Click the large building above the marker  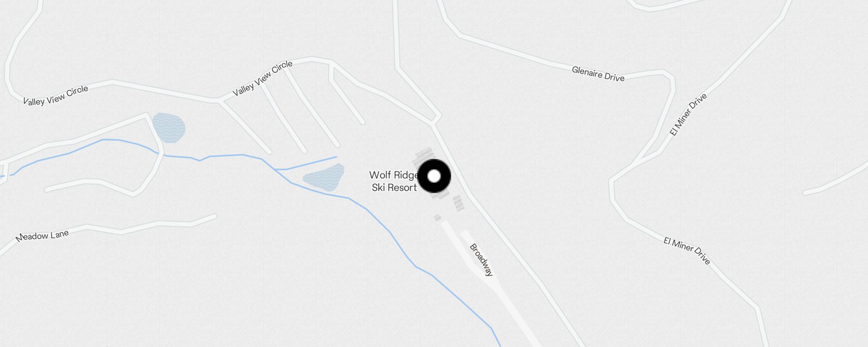(x=423, y=157)
